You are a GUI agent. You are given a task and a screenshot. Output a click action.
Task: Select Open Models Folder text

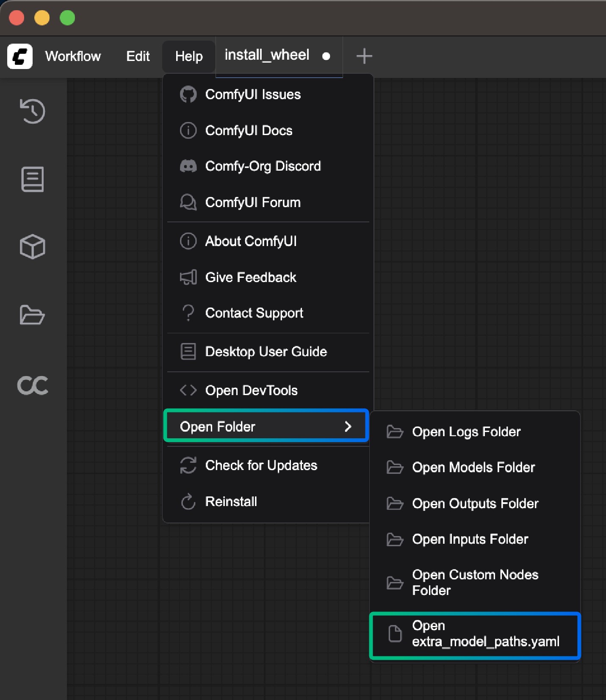473,468
